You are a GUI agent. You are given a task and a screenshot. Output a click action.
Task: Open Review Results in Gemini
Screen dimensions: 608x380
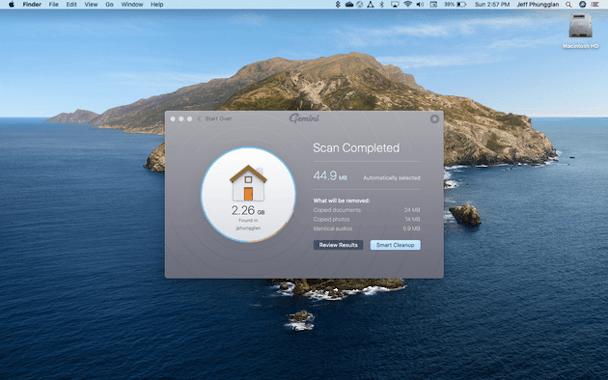coord(338,245)
